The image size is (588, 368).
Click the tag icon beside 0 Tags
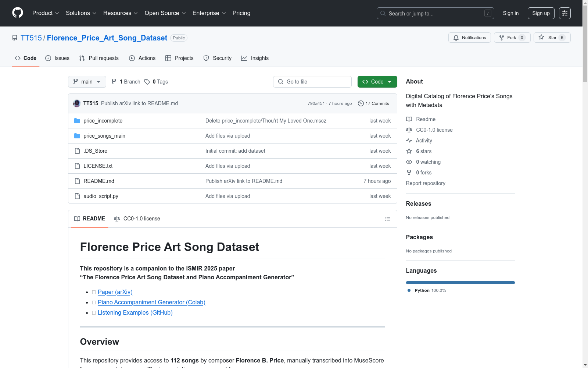point(147,82)
